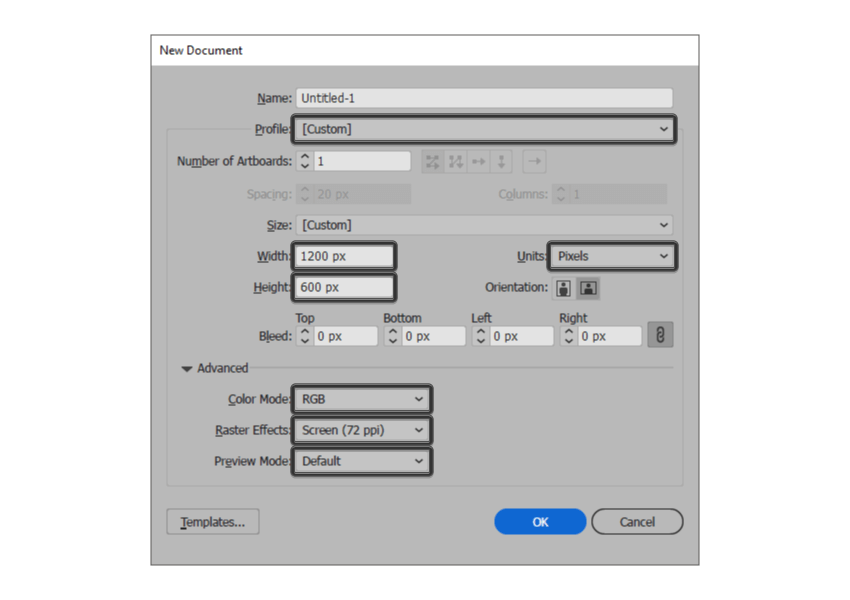850x600 pixels.
Task: Click the Columns value field
Action: click(x=618, y=194)
